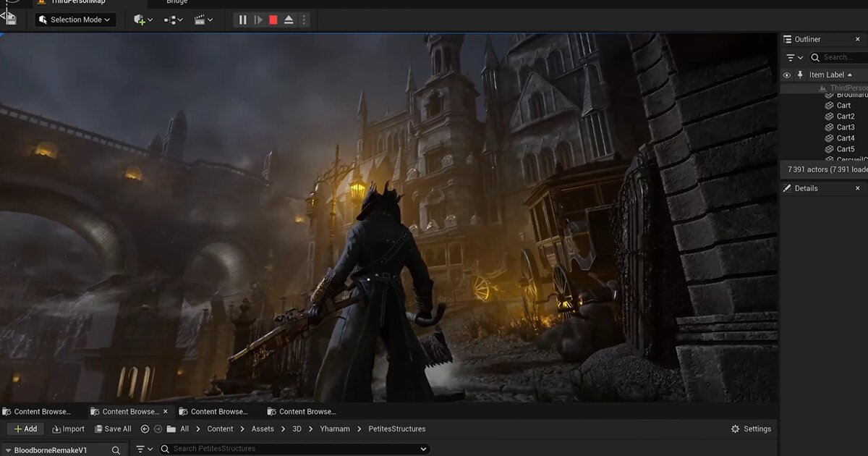The width and height of the screenshot is (868, 456).
Task: Click the Add button in Content Browser
Action: point(25,428)
